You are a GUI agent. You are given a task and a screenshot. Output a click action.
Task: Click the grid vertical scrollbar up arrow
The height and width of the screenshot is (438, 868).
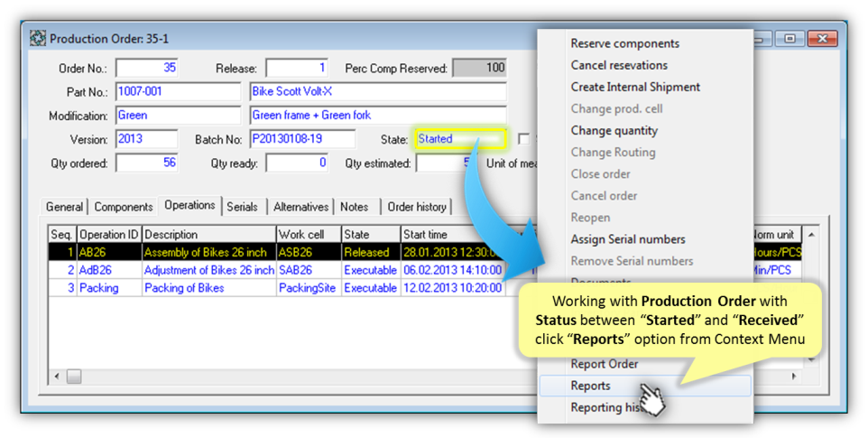click(811, 235)
